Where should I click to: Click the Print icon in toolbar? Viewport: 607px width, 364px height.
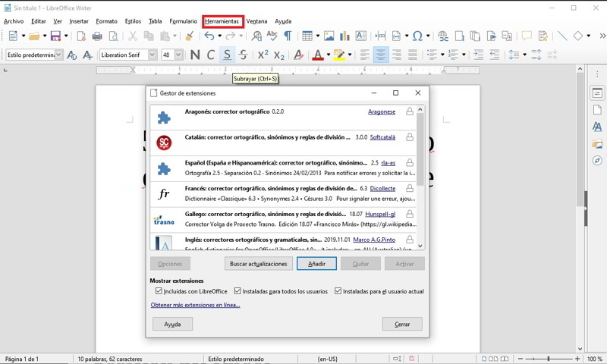point(97,36)
